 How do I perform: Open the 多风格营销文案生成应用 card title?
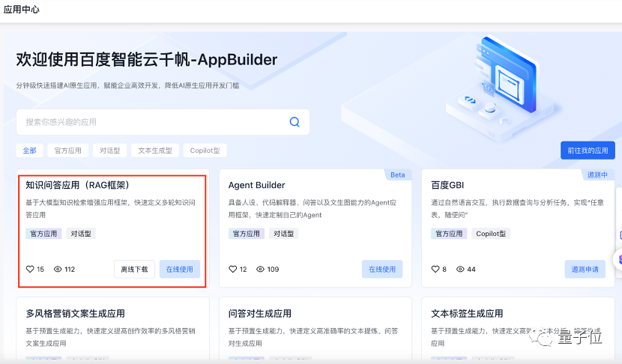(76, 314)
